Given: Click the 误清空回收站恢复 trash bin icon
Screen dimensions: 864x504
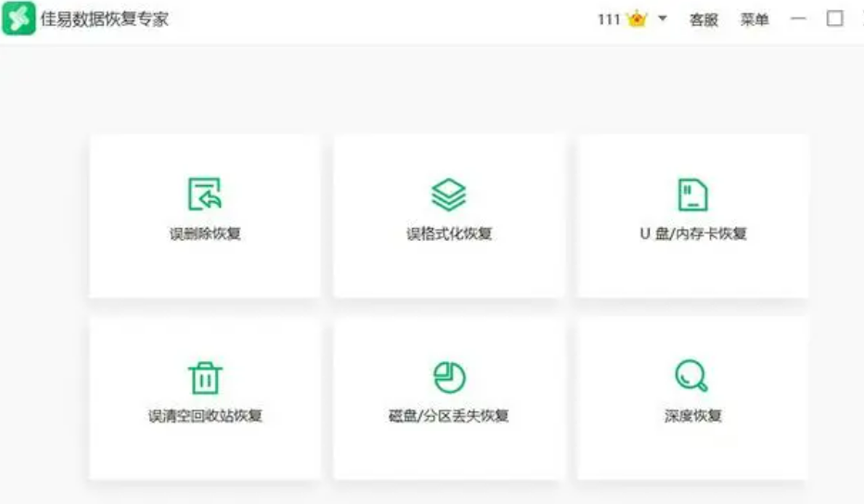Looking at the screenshot, I should pos(205,377).
